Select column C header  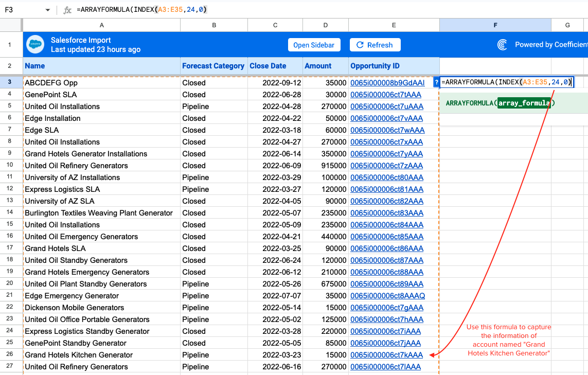[x=275, y=25]
